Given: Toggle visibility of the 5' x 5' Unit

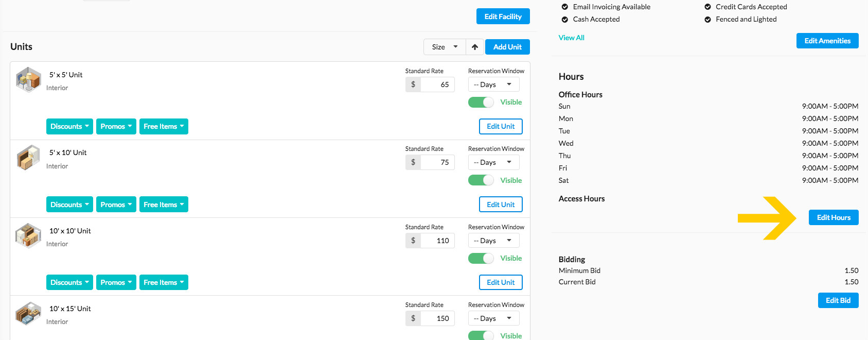Looking at the screenshot, I should pyautogui.click(x=481, y=102).
